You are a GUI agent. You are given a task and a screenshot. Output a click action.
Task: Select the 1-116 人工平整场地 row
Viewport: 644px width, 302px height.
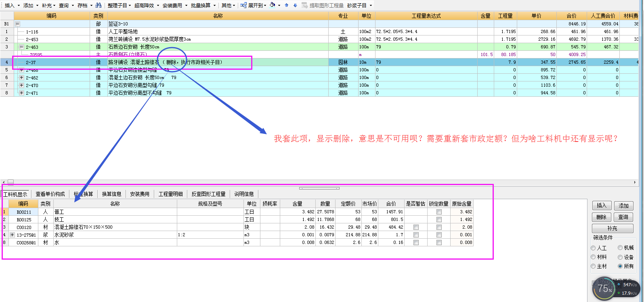coord(319,31)
